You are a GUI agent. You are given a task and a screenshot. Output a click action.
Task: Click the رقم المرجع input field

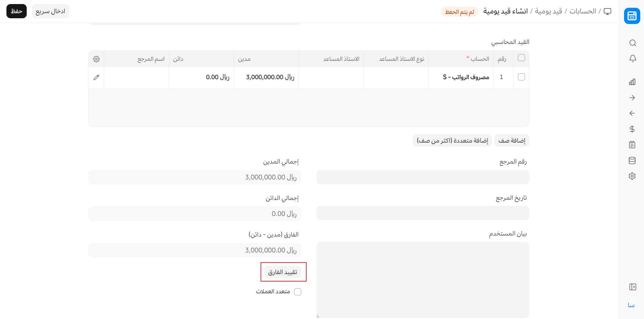[x=423, y=177]
